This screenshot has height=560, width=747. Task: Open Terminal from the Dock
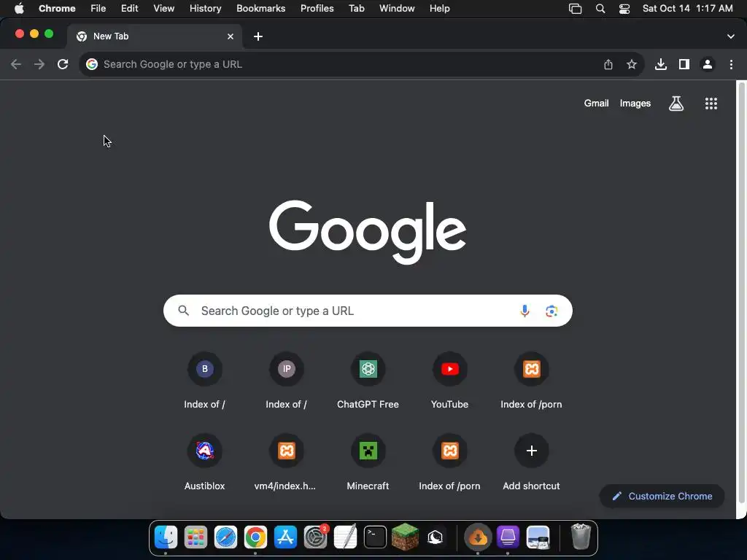[376, 537]
